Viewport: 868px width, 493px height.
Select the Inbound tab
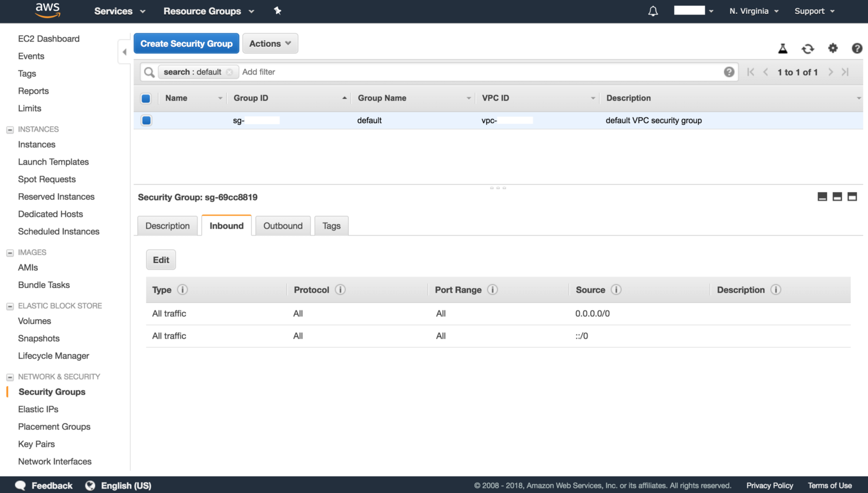click(227, 226)
